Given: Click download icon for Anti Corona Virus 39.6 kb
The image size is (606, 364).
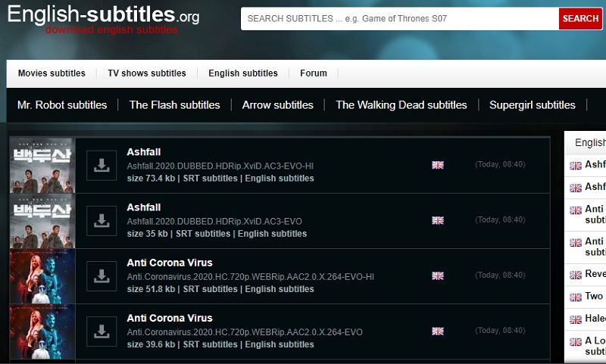Looking at the screenshot, I should coord(102,331).
